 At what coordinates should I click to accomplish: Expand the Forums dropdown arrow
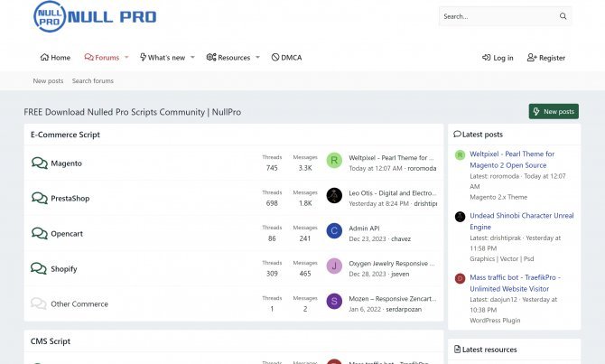click(x=126, y=58)
